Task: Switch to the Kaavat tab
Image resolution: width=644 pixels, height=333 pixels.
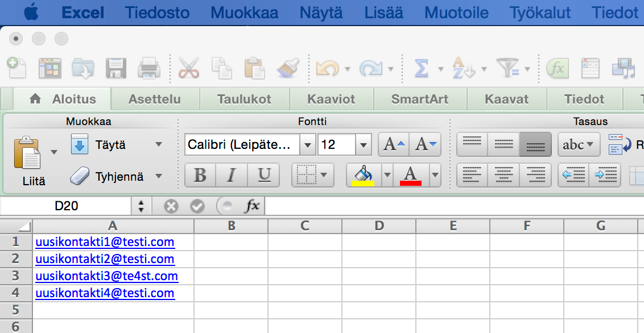Action: coord(506,99)
